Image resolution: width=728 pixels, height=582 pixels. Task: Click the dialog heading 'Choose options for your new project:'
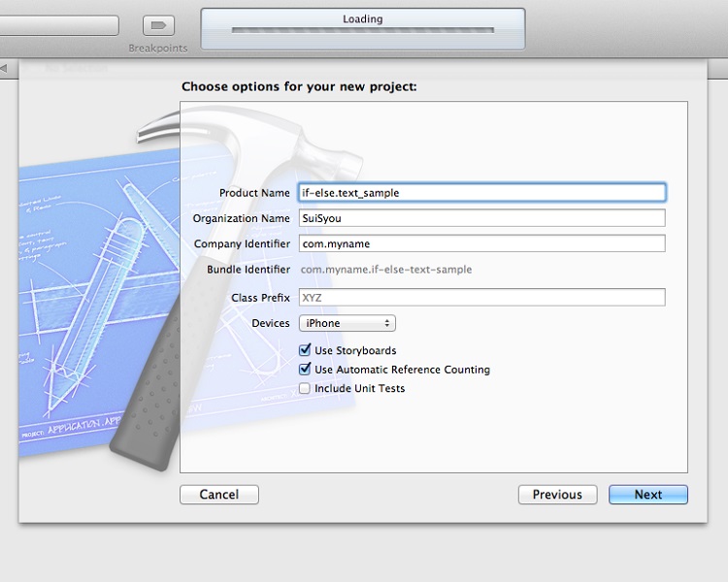coord(300,86)
